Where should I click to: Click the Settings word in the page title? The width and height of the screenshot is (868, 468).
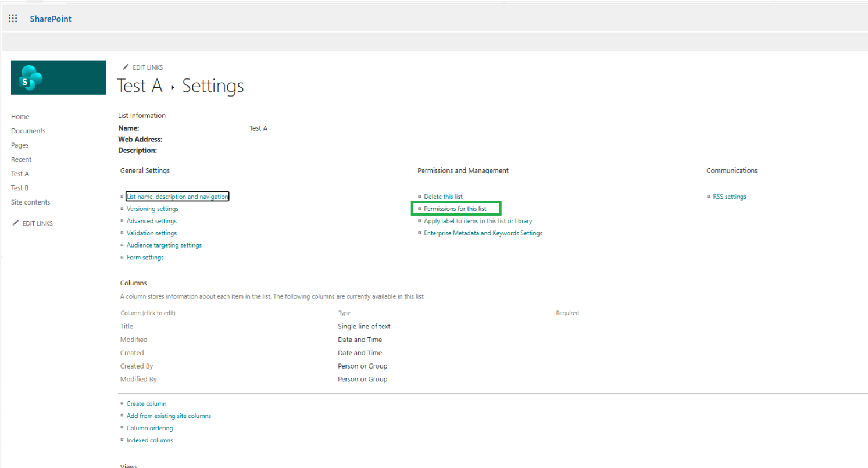tap(213, 85)
